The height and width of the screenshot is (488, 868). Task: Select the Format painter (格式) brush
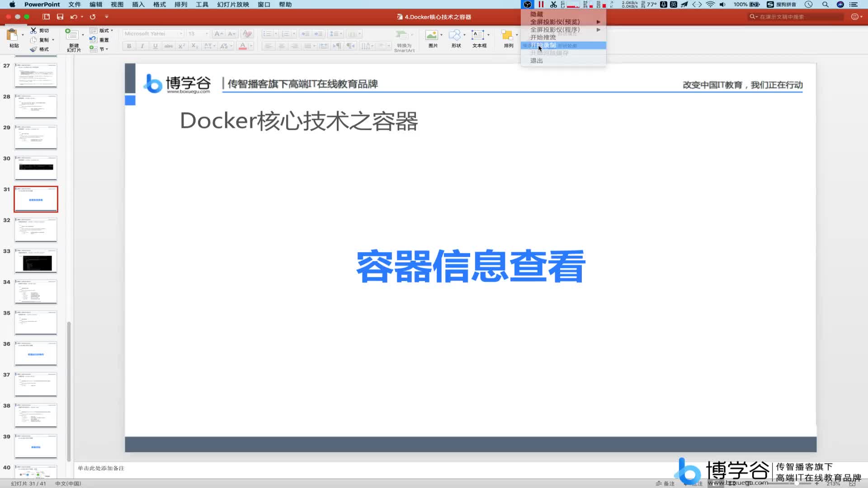33,49
